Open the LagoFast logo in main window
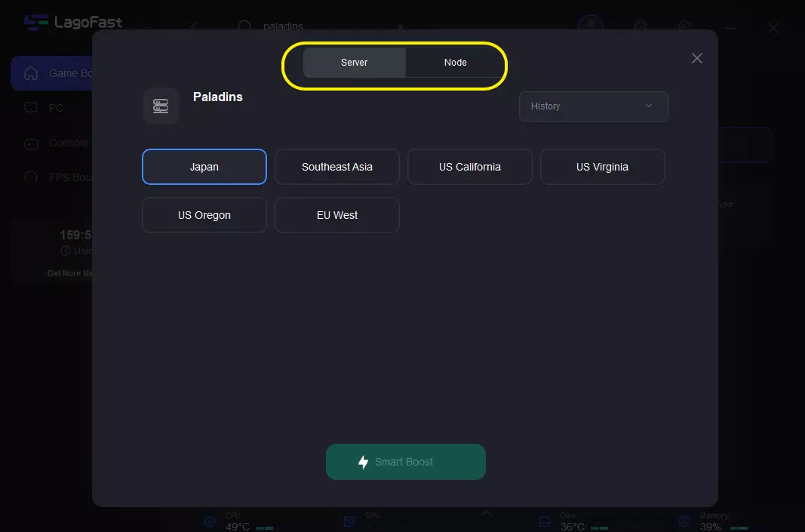Screen dimensions: 805x532 point(73,23)
